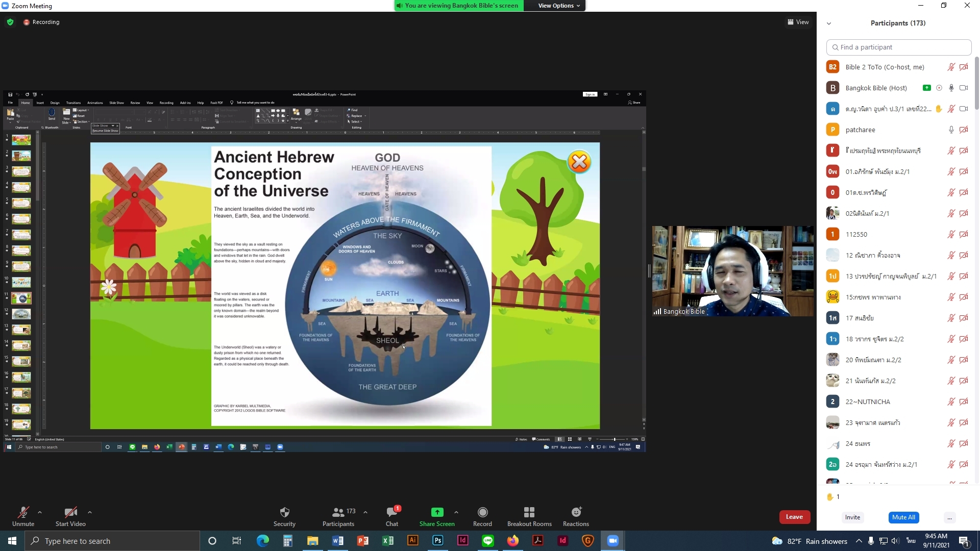Expand video options arrow next to Start Video
The image size is (980, 551).
pyautogui.click(x=90, y=512)
